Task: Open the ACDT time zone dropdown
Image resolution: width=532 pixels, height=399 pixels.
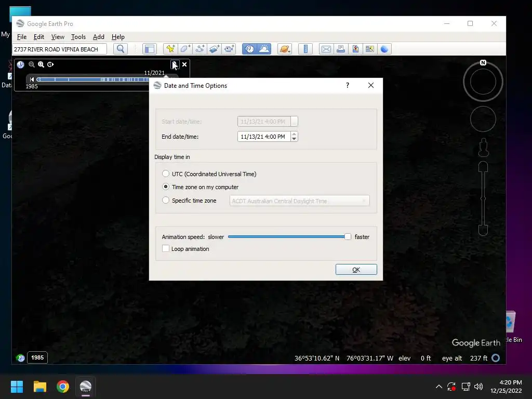Action: [x=300, y=201]
